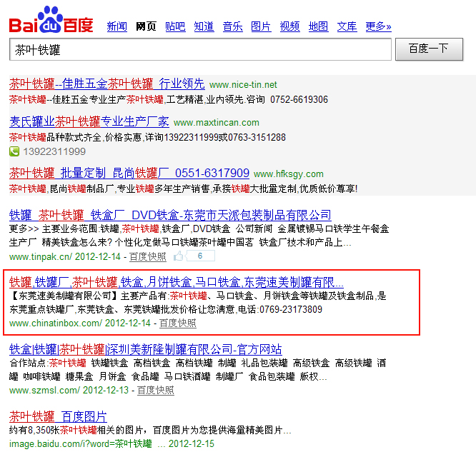Click the Baidu paw logo
Viewport: 476px width, 457px height.
tap(51, 21)
